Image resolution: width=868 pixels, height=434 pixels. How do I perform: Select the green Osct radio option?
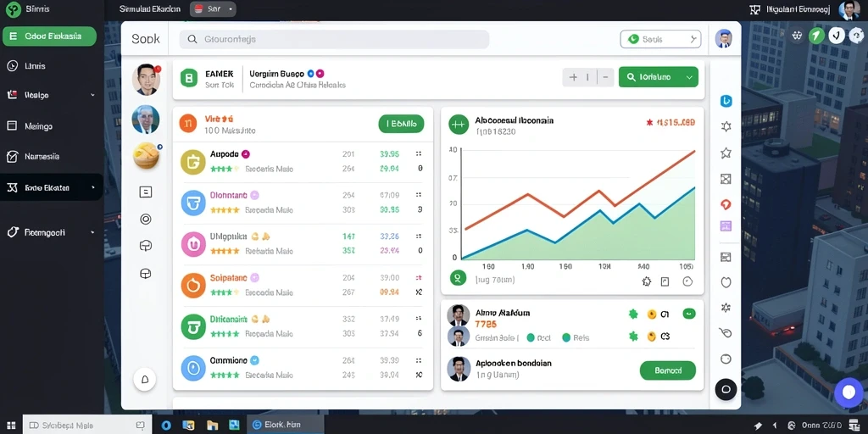pos(531,337)
